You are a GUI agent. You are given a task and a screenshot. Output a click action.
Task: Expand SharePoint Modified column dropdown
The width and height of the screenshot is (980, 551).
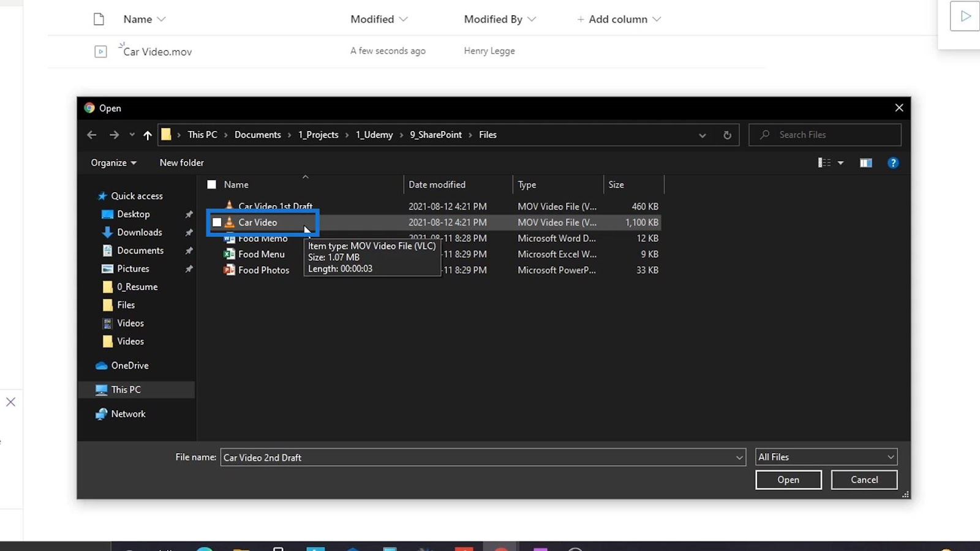pyautogui.click(x=403, y=19)
